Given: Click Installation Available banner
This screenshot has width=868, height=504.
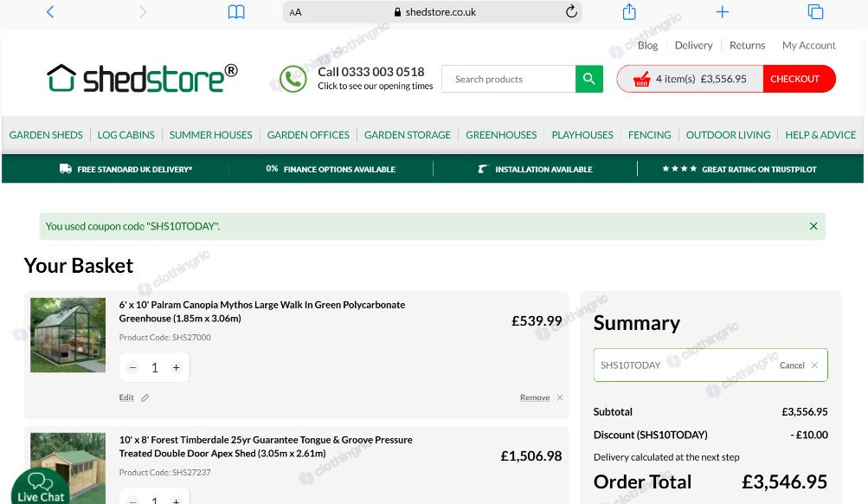Looking at the screenshot, I should [x=536, y=169].
